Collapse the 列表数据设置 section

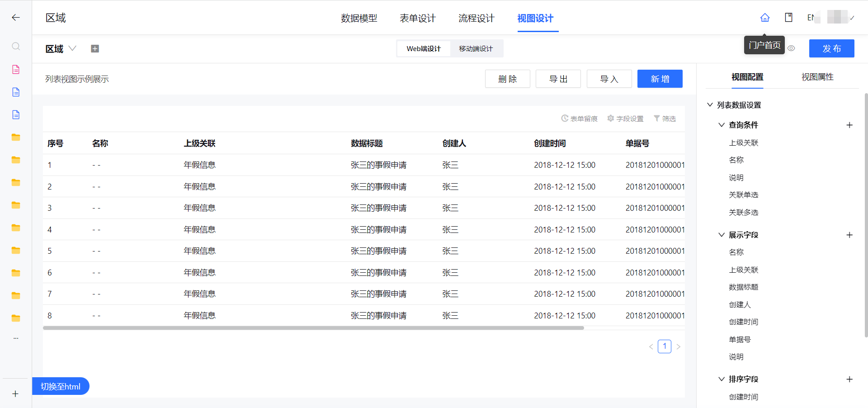710,105
